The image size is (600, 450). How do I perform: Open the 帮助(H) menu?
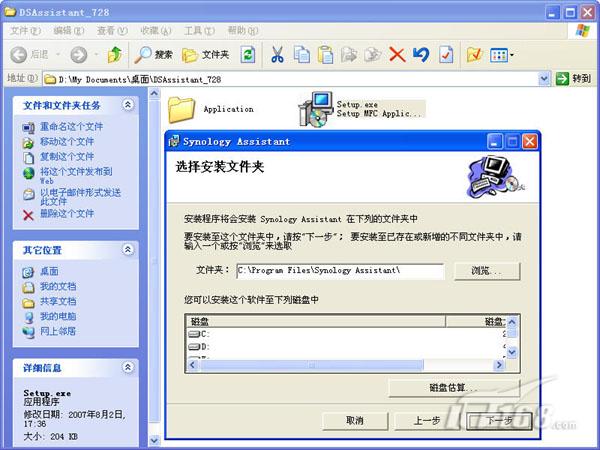tap(243, 31)
